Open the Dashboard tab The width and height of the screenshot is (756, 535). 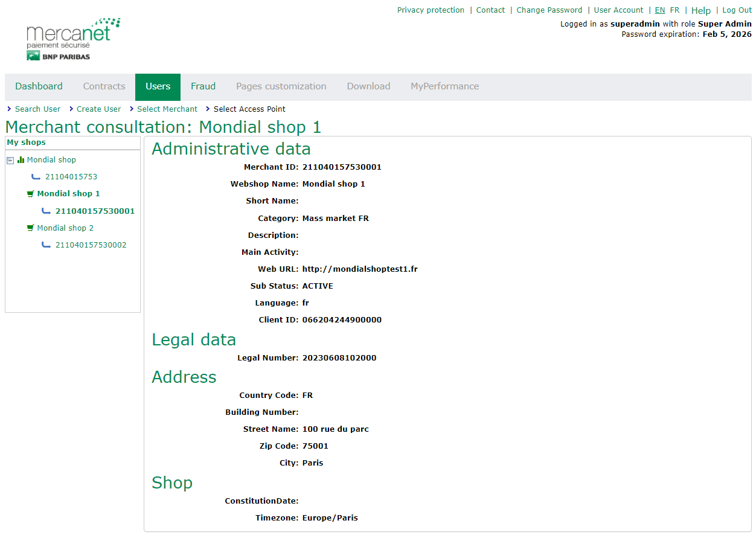click(39, 86)
